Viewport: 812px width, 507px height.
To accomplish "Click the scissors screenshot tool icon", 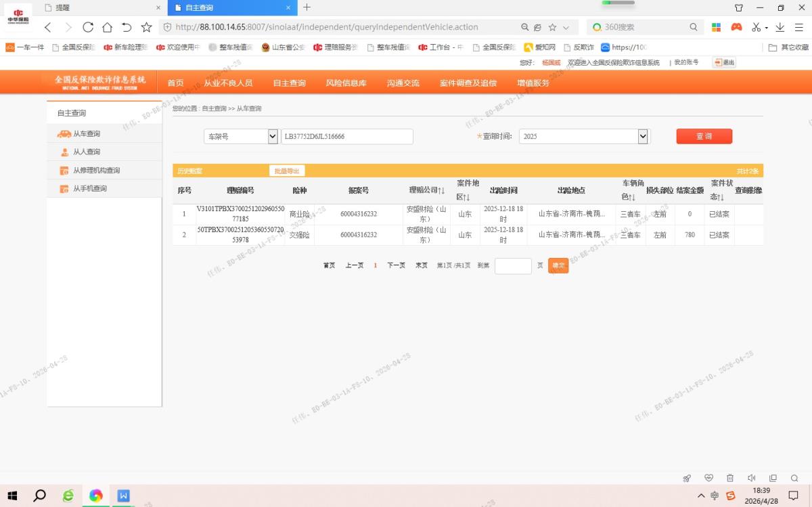I will [x=757, y=27].
